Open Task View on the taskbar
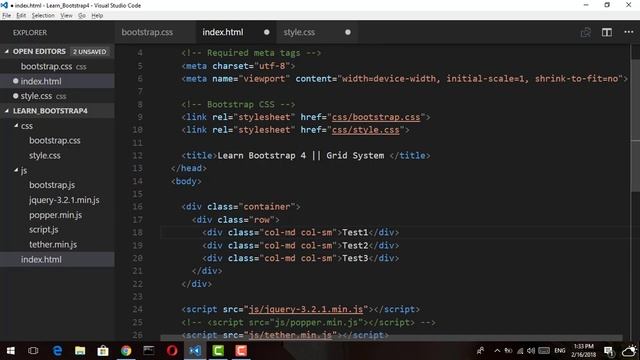Image resolution: width=640 pixels, height=360 pixels. 33,351
